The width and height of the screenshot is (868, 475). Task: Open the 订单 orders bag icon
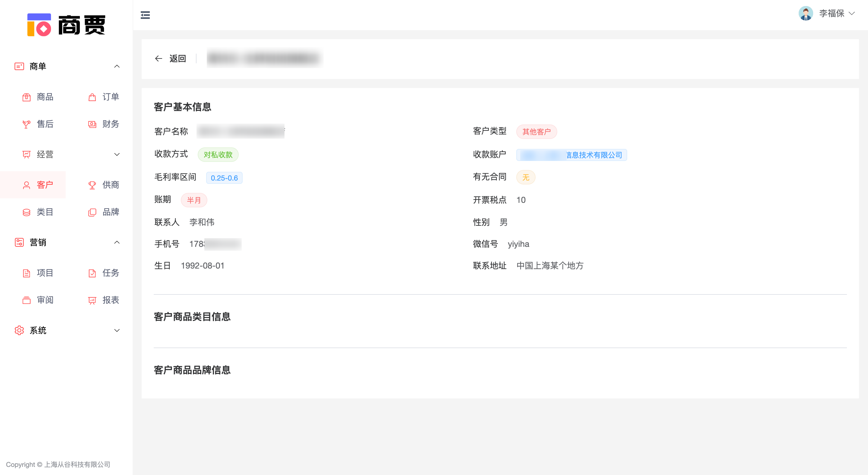pos(92,97)
